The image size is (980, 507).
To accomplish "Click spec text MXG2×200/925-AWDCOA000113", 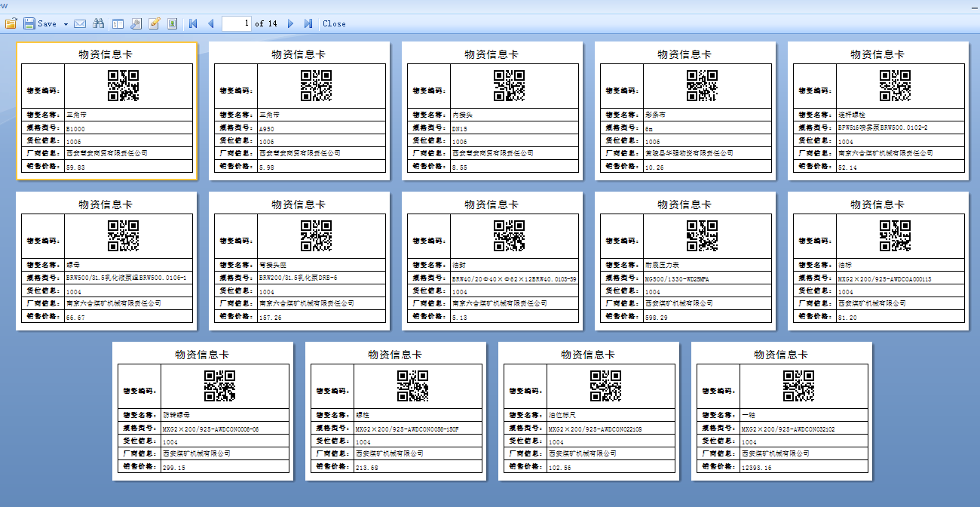I will (885, 278).
